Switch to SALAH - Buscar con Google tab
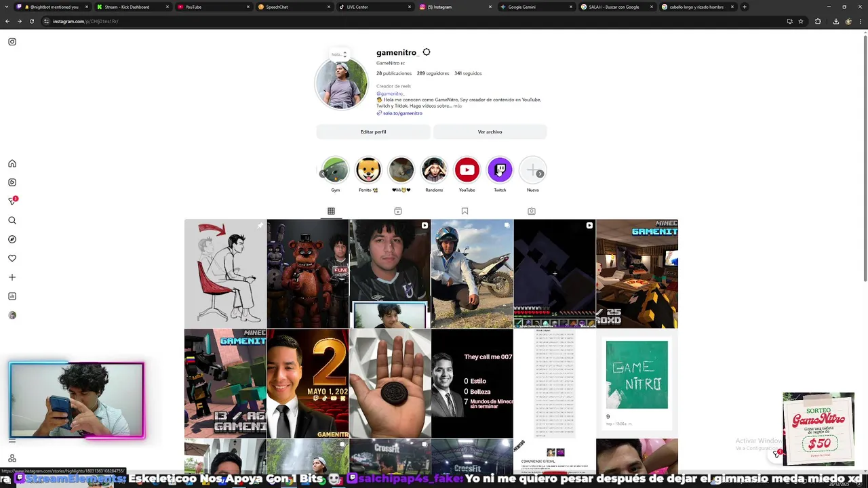This screenshot has width=868, height=488. (616, 7)
